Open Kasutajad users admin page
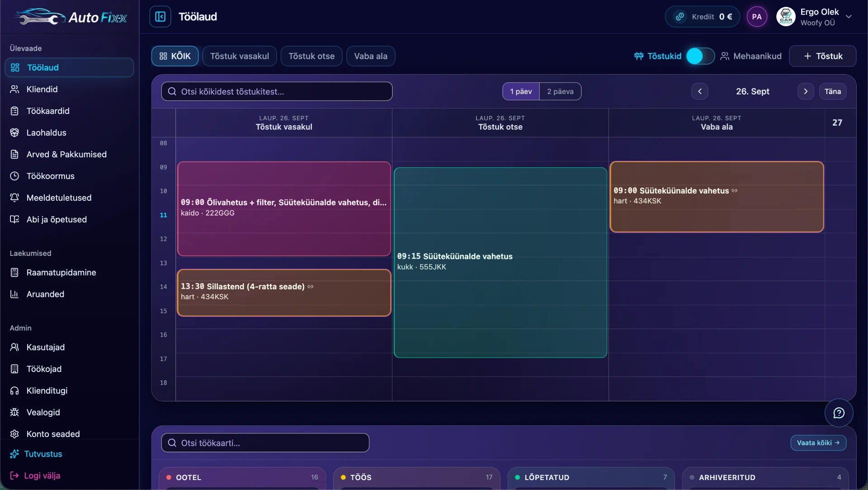Image resolution: width=868 pixels, height=490 pixels. 69,347
